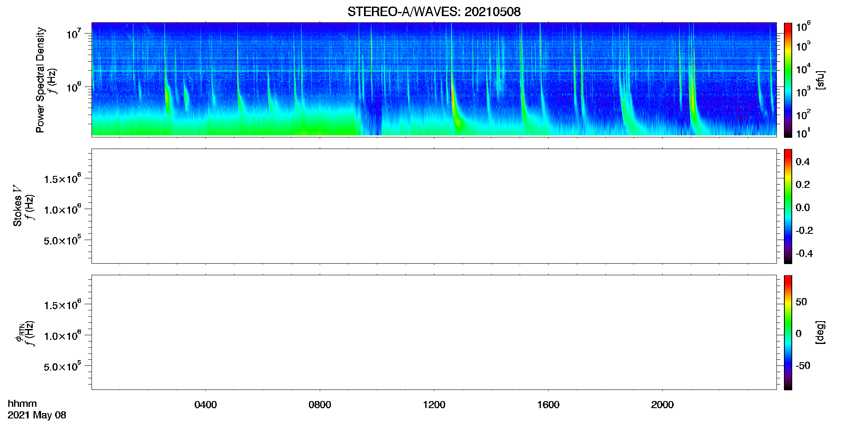
Task: Select the φ RTN axis label
Action: [x=19, y=332]
